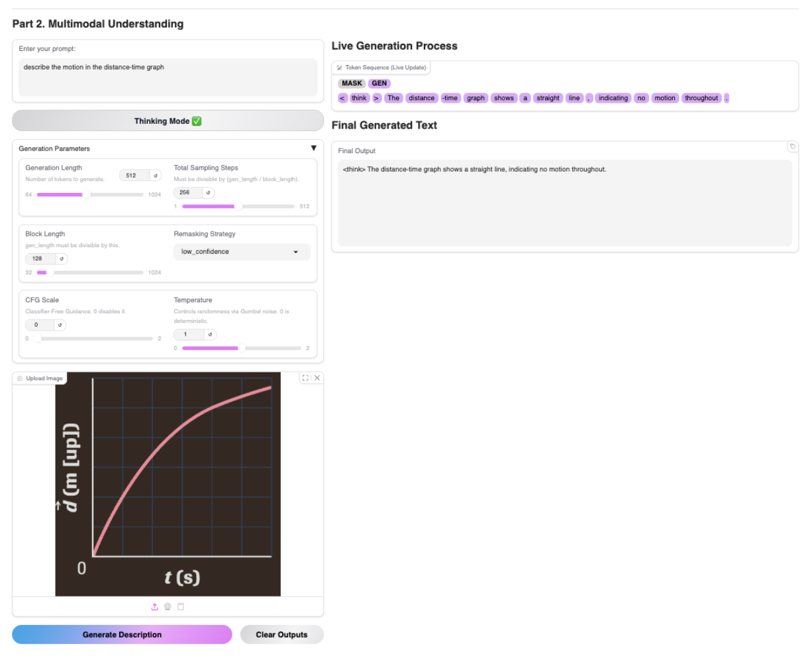Click the upload file icon below the image
812x664 pixels.
tap(155, 606)
